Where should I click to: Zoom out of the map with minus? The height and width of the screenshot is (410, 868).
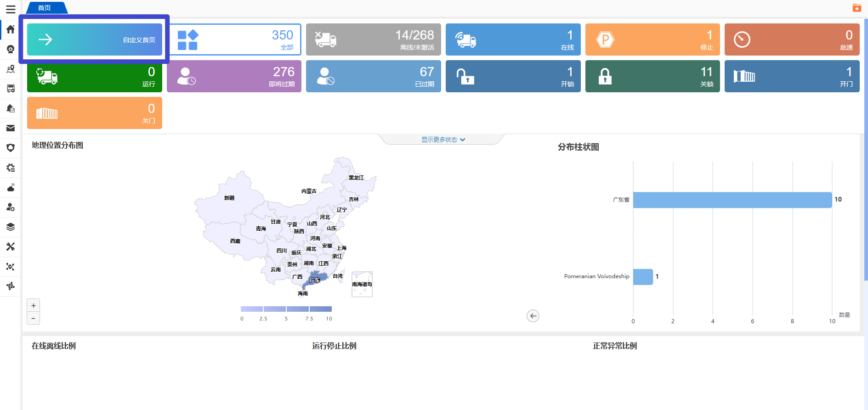click(34, 318)
